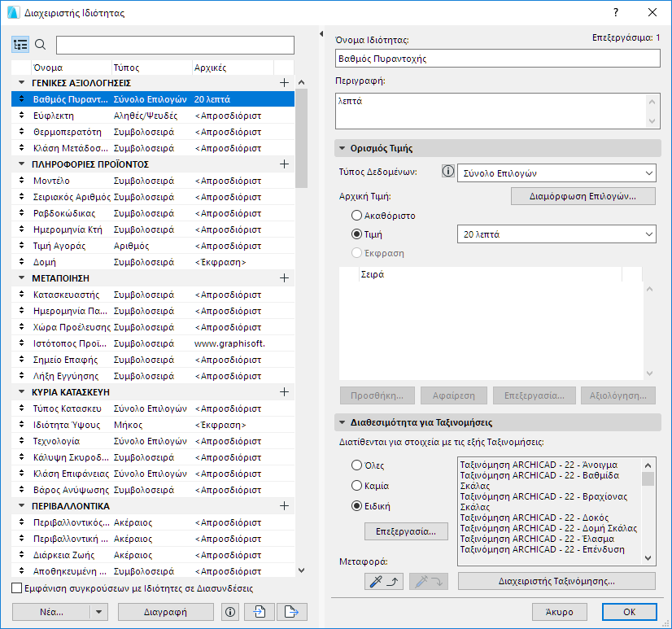Click the export properties icon button

click(x=291, y=612)
